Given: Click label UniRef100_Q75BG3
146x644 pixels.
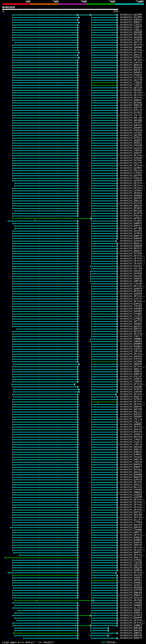Looking at the screenshot, I should click(x=131, y=319).
